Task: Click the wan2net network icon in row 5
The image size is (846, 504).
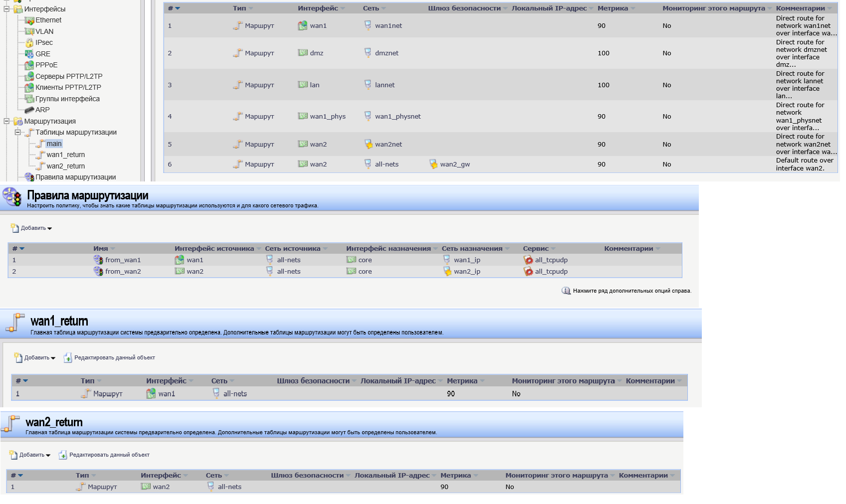Action: (368, 144)
